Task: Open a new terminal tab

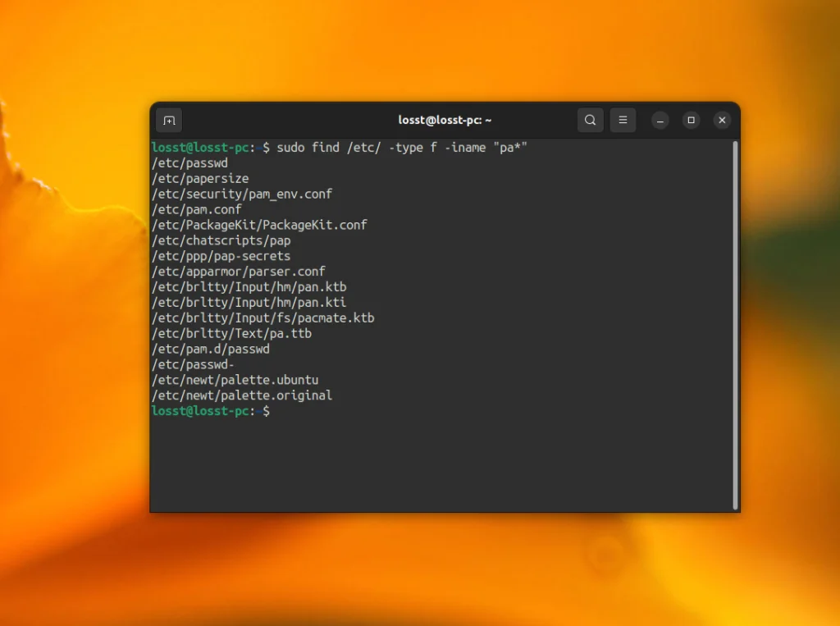Action: pyautogui.click(x=169, y=121)
